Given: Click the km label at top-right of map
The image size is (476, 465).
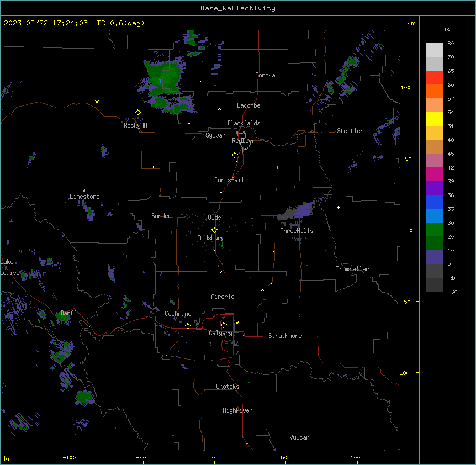Looking at the screenshot, I should pos(411,23).
